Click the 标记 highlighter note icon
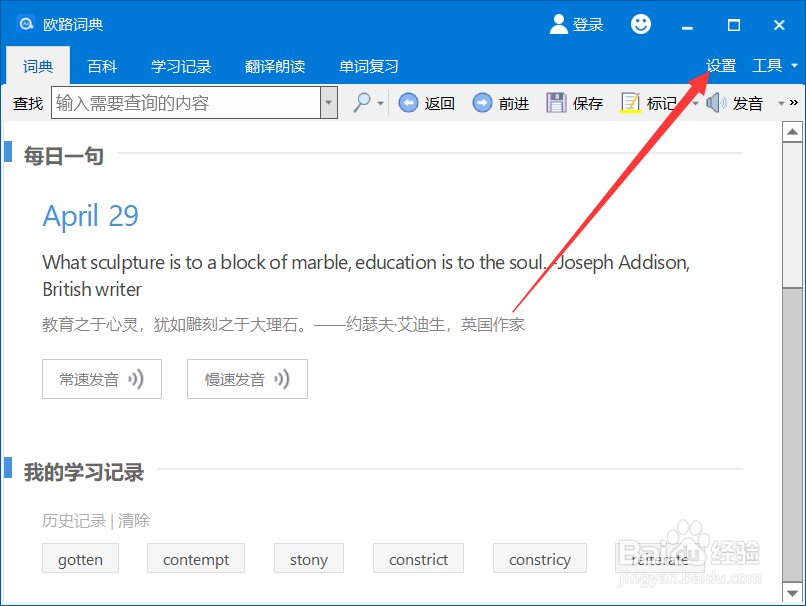The image size is (806, 606). click(630, 103)
